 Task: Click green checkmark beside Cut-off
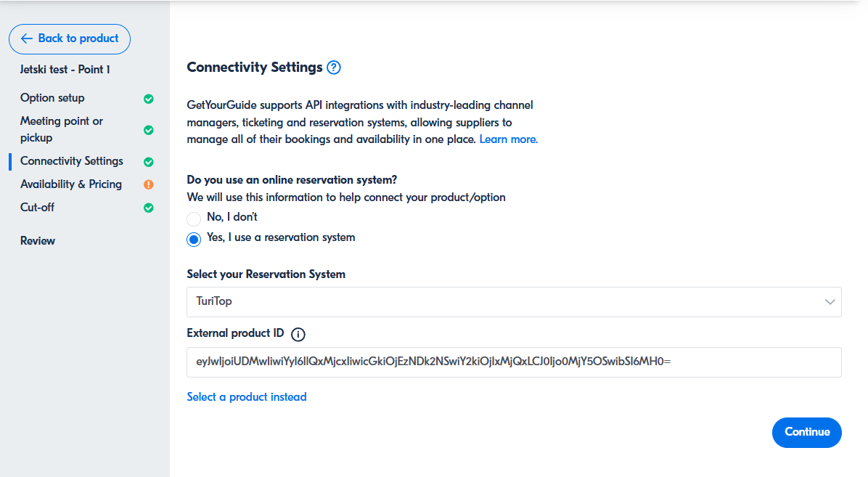click(149, 208)
